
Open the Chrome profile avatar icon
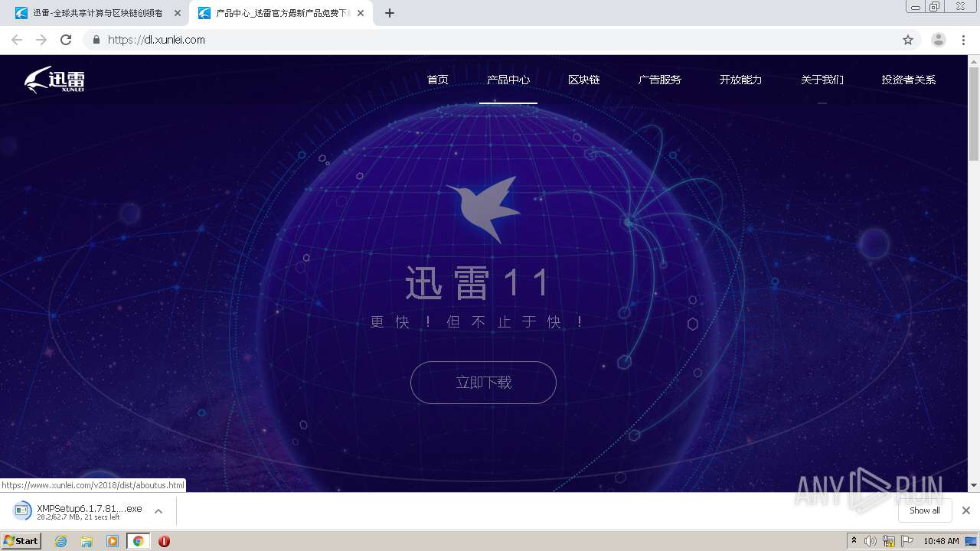tap(939, 40)
